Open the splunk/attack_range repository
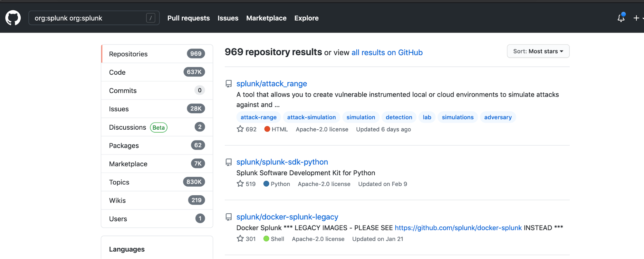 click(x=272, y=84)
